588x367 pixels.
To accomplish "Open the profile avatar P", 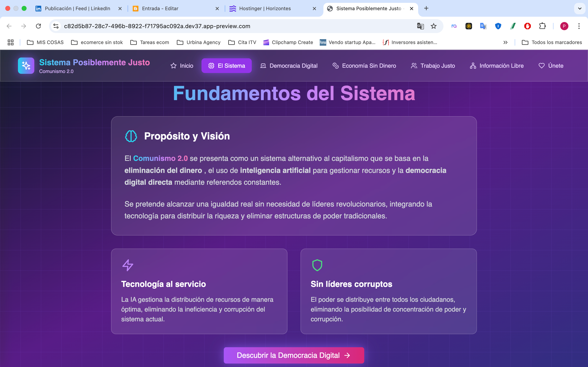I will pos(564,26).
